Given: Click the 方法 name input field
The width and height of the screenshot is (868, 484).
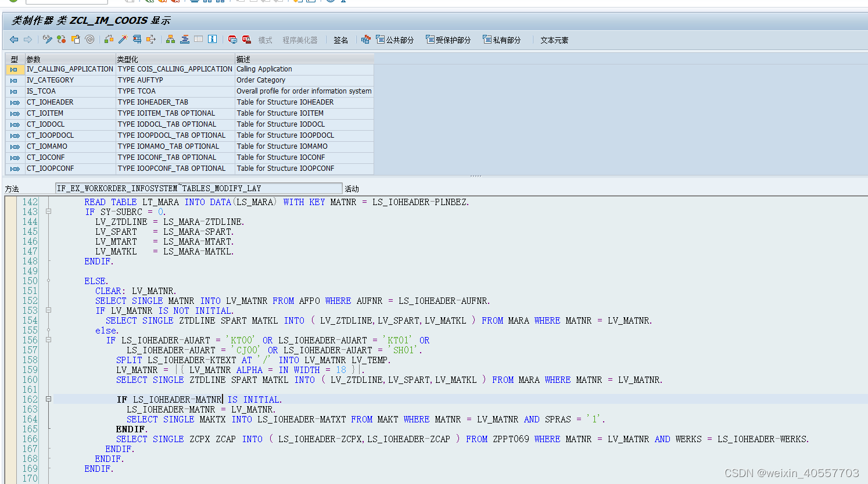Looking at the screenshot, I should [198, 188].
